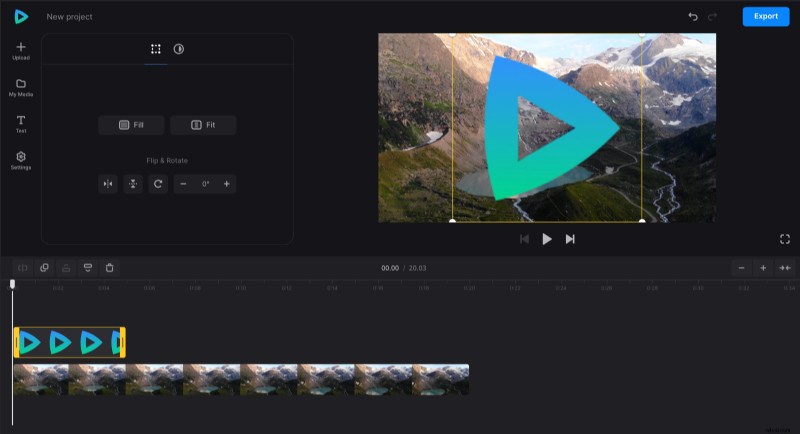Click the Fit button

pos(203,125)
